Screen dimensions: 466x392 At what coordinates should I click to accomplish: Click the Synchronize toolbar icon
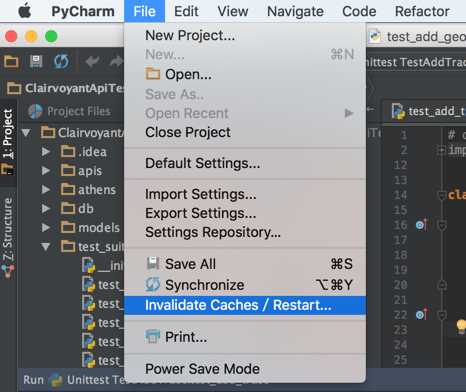[x=61, y=61]
